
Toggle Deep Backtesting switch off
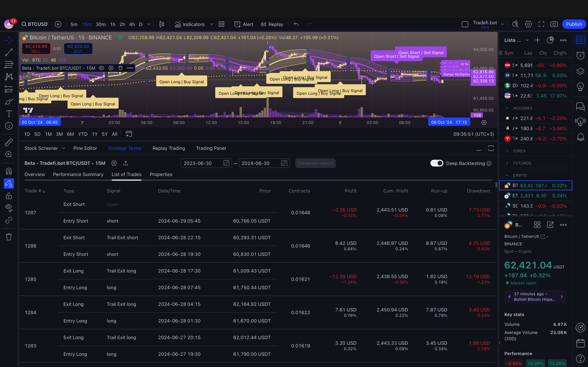tap(437, 163)
